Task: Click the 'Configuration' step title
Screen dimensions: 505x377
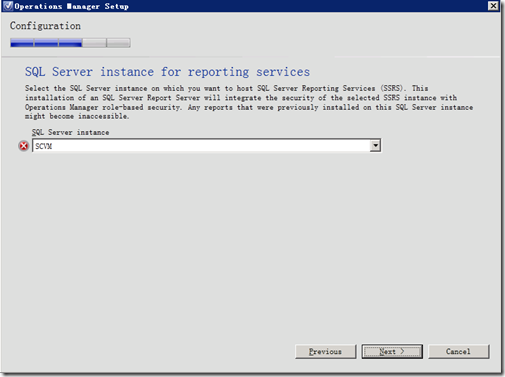Action: coord(45,26)
